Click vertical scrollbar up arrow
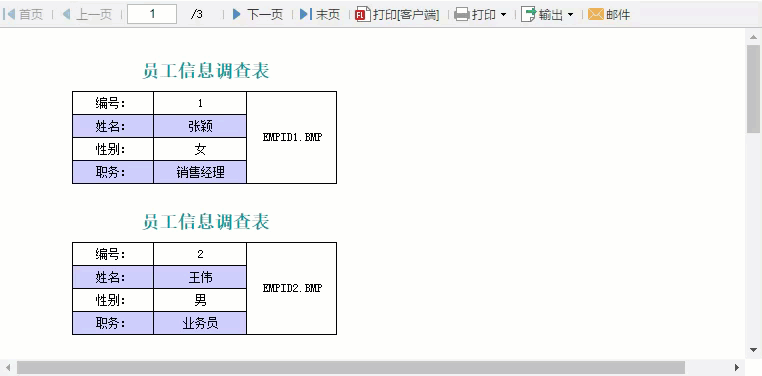The image size is (762, 376). 753,37
